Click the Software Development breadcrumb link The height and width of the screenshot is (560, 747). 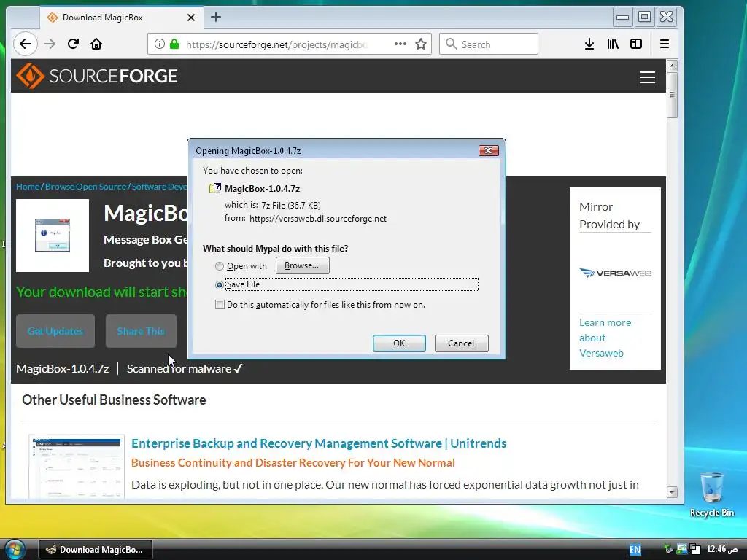point(160,187)
